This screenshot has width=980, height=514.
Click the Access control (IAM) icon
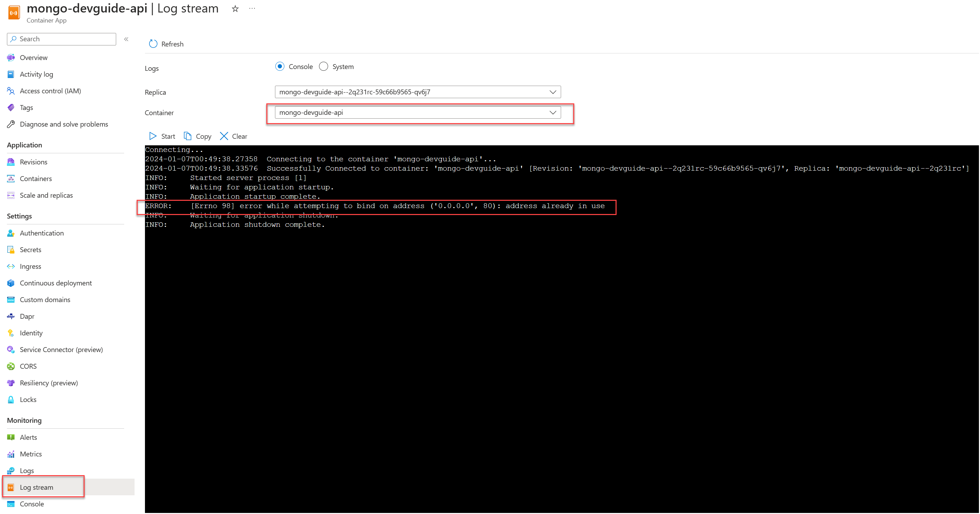click(11, 91)
